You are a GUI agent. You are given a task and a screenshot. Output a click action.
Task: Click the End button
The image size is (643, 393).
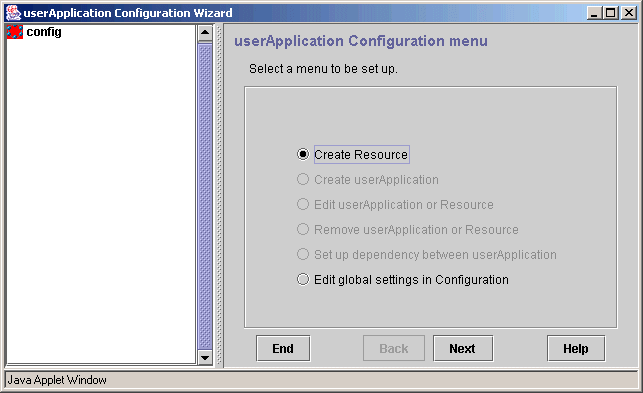(283, 349)
